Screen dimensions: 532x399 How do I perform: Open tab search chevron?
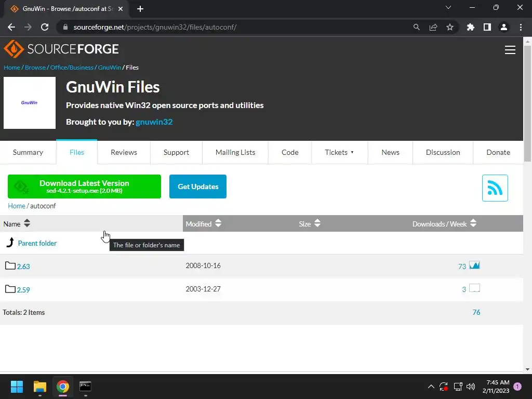coord(448,7)
